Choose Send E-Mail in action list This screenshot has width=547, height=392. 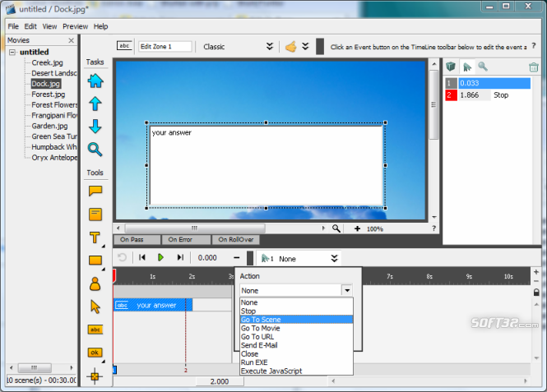pos(296,345)
